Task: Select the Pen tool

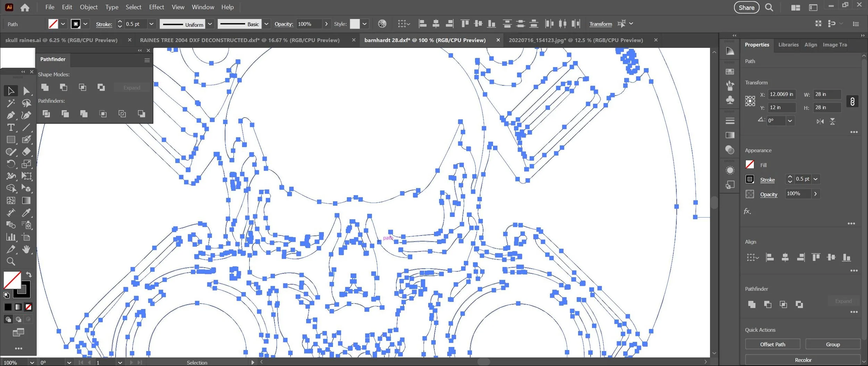Action: (x=11, y=115)
